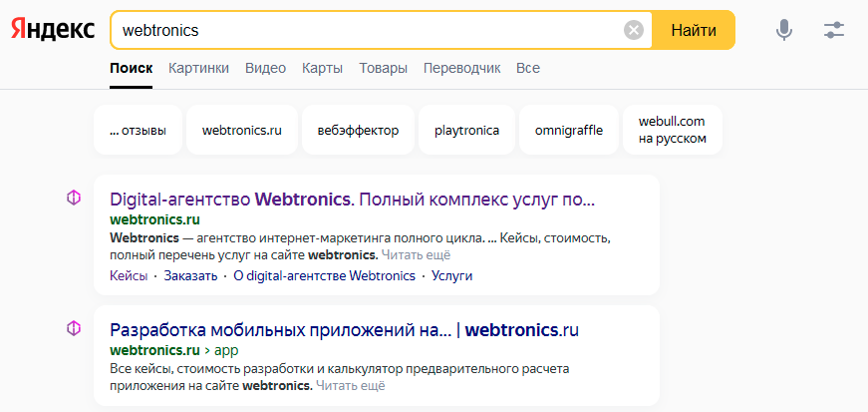Select the Товары tab
The width and height of the screenshot is (868, 412).
click(383, 68)
